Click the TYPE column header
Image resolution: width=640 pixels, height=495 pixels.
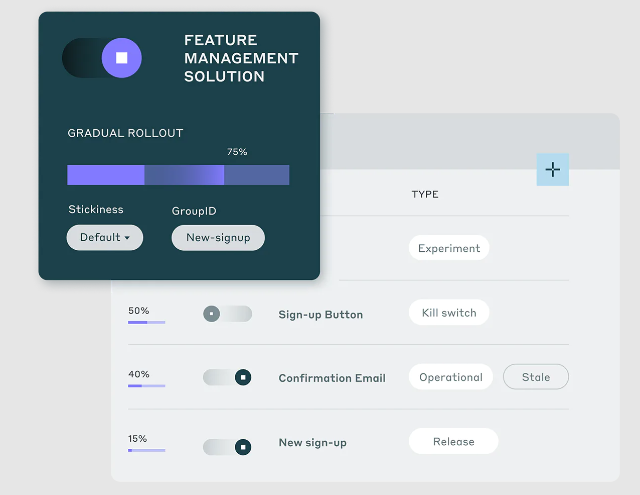[425, 194]
